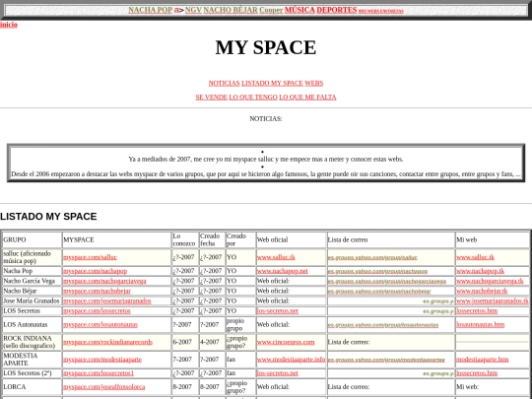The height and width of the screenshot is (399, 532).
Task: Open myspace.com/rockindianarecords link
Action: click(x=108, y=342)
